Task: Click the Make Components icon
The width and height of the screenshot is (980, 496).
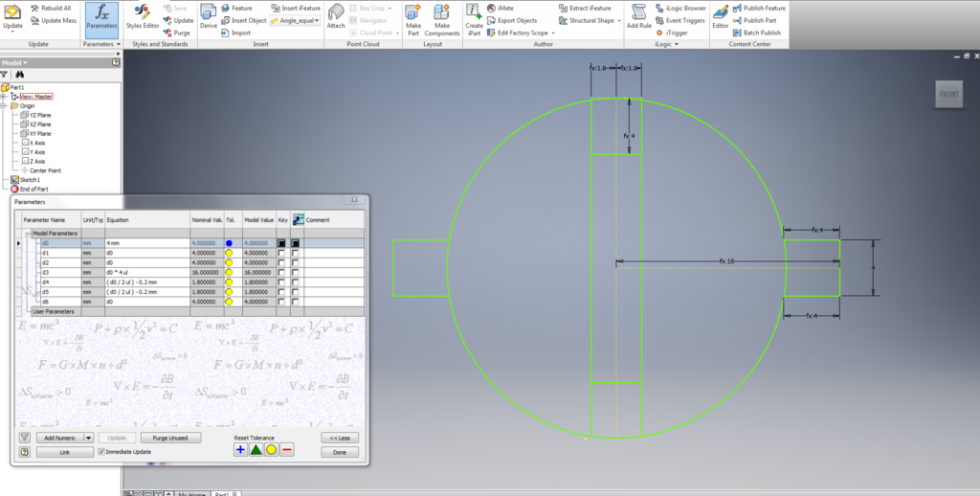Action: click(442, 20)
